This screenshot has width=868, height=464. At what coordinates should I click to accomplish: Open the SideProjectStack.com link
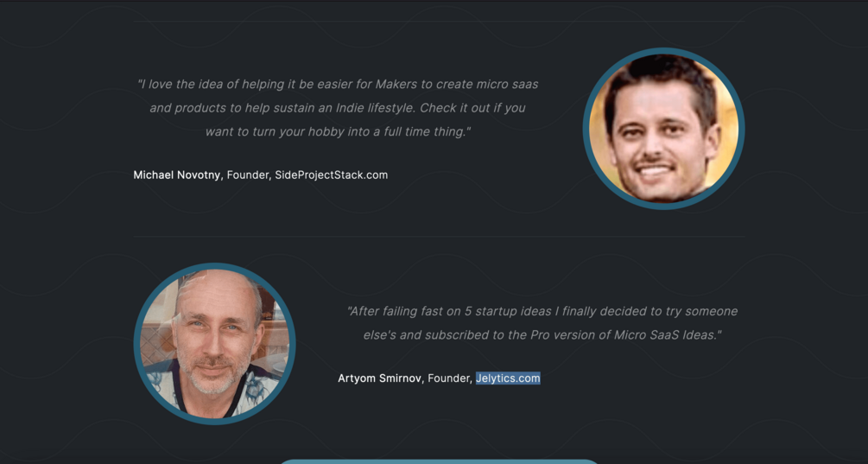click(x=331, y=175)
